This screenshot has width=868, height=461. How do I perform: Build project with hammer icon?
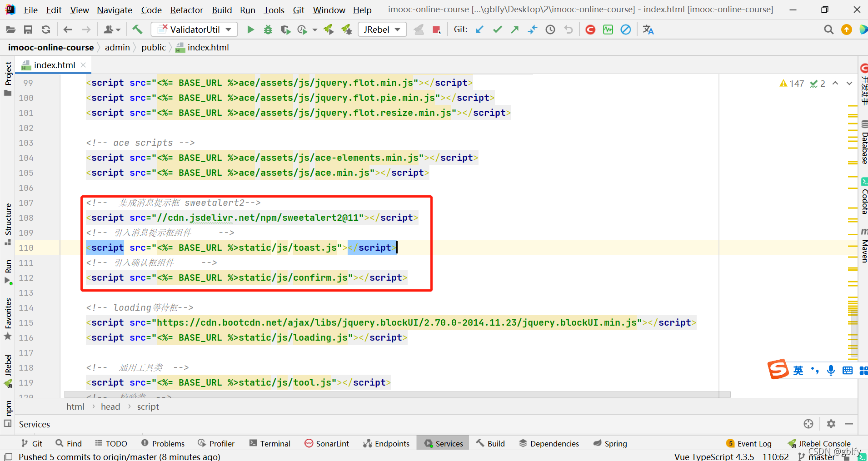click(137, 30)
